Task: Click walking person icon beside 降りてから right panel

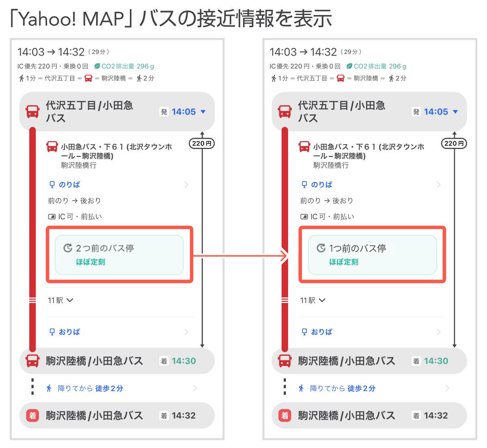Action: click(301, 388)
